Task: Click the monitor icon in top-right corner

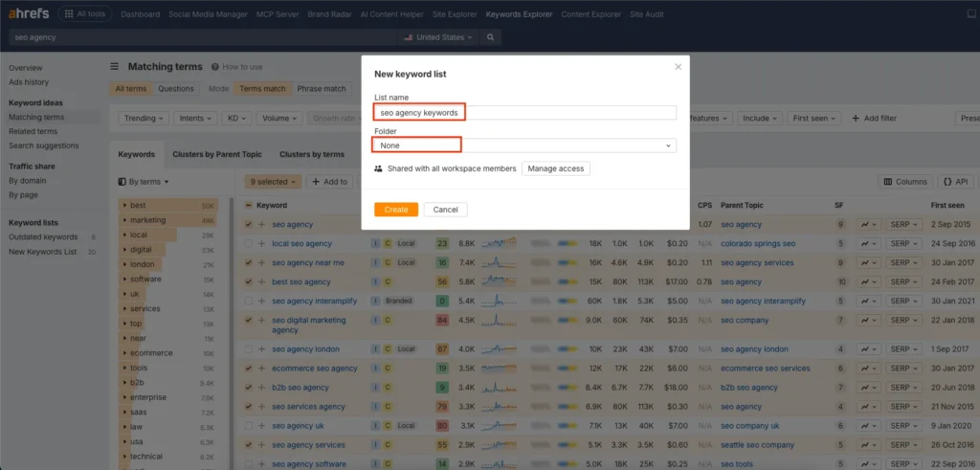Action: [970, 13]
